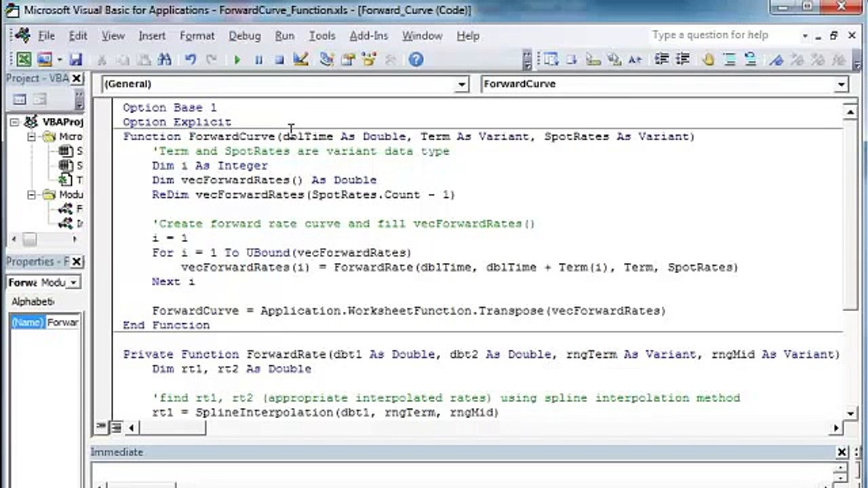Screen dimensions: 868x488
Task: Click the Parameter Info edit toolbar icon
Action: click(x=614, y=60)
